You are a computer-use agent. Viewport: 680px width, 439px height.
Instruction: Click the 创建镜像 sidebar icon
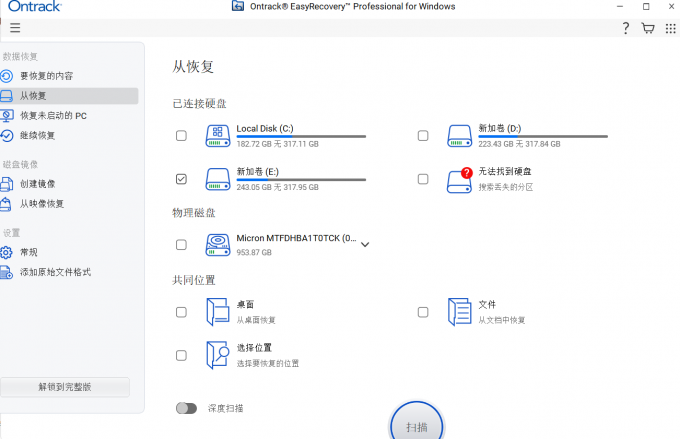pos(6,184)
